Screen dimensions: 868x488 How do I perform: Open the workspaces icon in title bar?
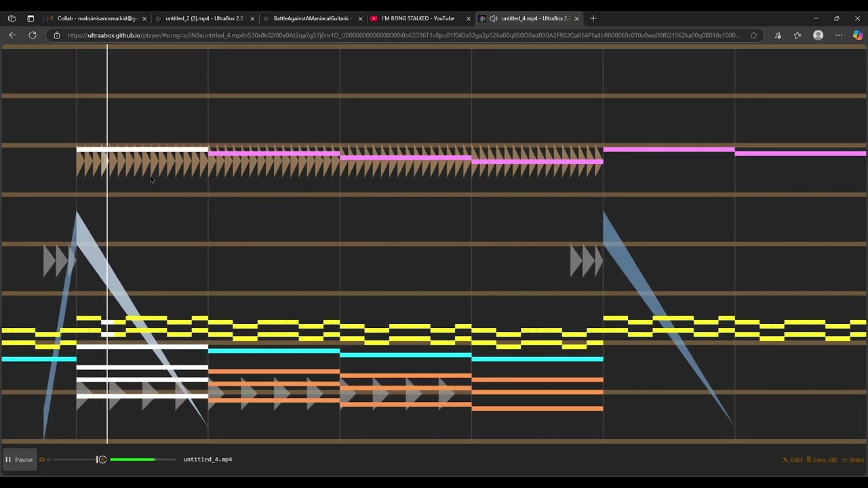point(12,18)
